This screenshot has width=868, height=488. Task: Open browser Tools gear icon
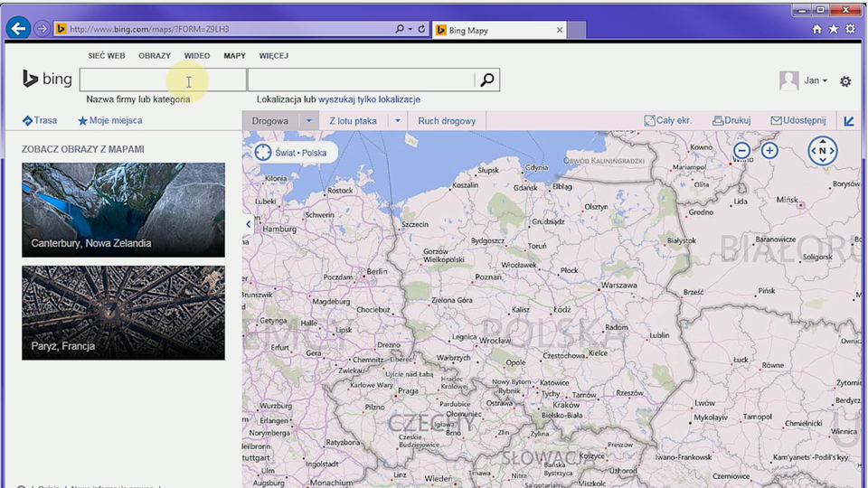click(850, 29)
